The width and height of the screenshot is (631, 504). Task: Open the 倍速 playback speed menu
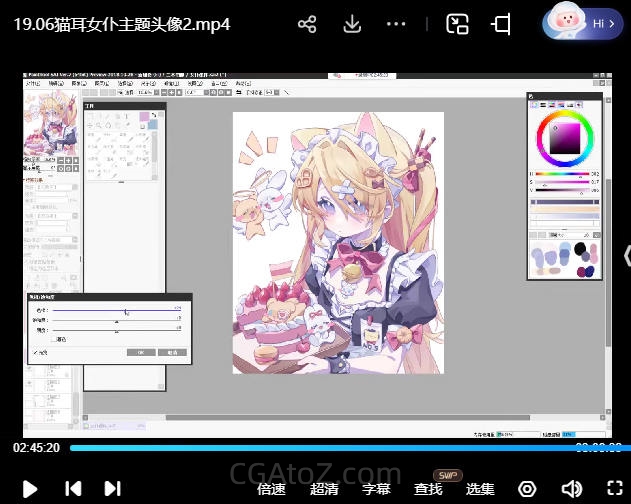[x=272, y=489]
